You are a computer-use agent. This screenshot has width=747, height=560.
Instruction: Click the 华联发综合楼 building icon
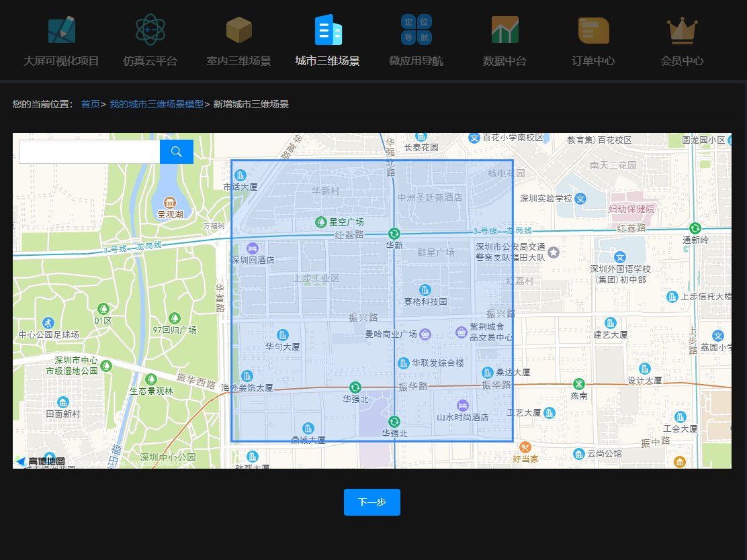click(x=404, y=363)
